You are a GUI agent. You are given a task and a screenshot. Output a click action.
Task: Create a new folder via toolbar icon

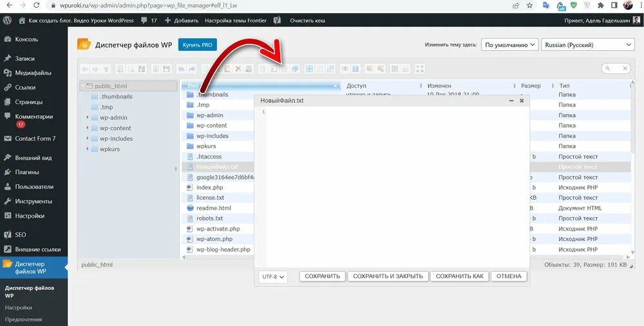click(120, 69)
